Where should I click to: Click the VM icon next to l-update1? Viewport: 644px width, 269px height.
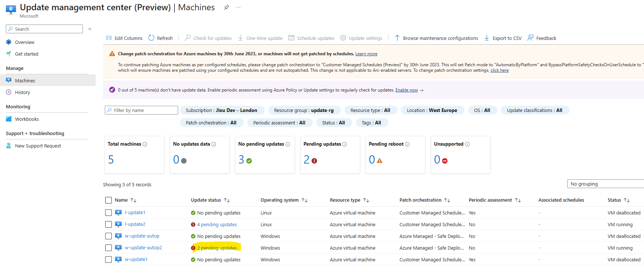pos(118,213)
